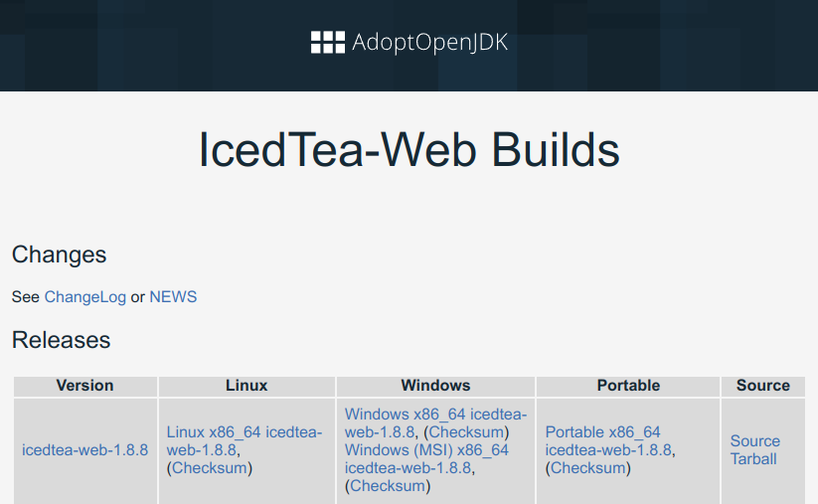The image size is (818, 504).
Task: Select the Source column header
Action: click(762, 386)
